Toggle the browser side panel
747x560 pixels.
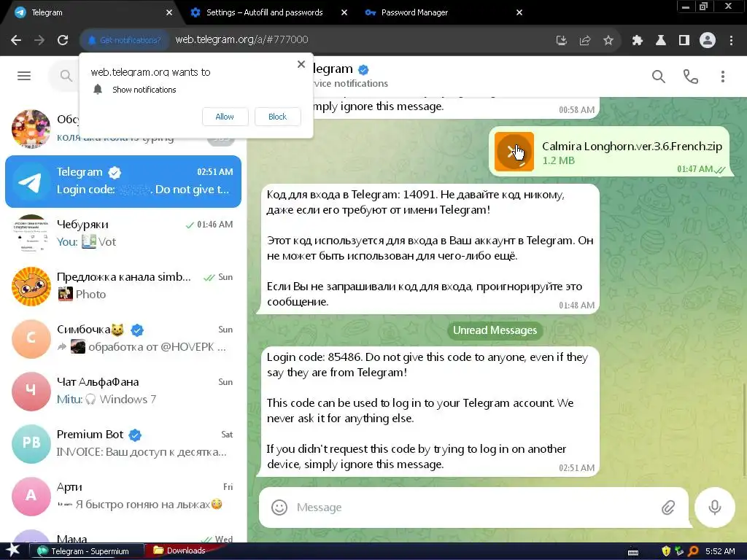point(684,40)
